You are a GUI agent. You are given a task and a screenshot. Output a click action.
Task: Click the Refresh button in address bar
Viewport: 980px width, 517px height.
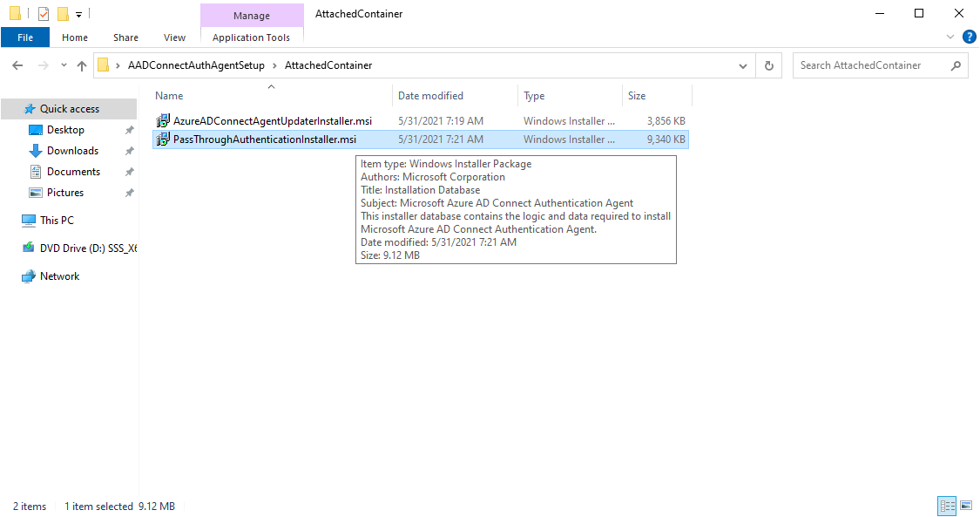[768, 65]
